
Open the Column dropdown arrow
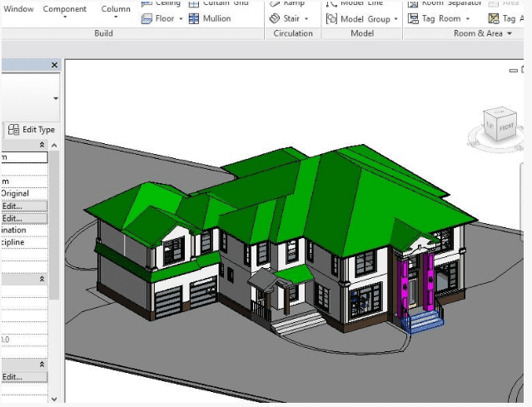point(116,20)
